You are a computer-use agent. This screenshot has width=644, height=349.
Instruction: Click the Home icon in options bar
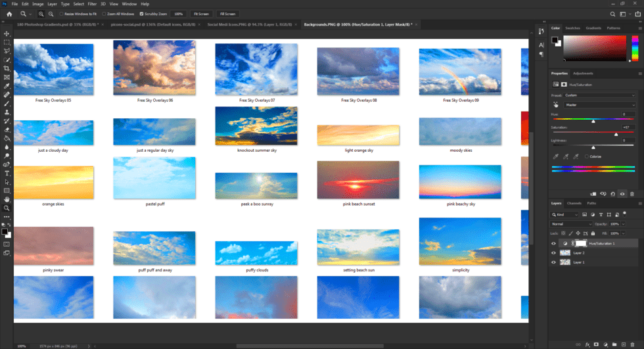click(9, 13)
